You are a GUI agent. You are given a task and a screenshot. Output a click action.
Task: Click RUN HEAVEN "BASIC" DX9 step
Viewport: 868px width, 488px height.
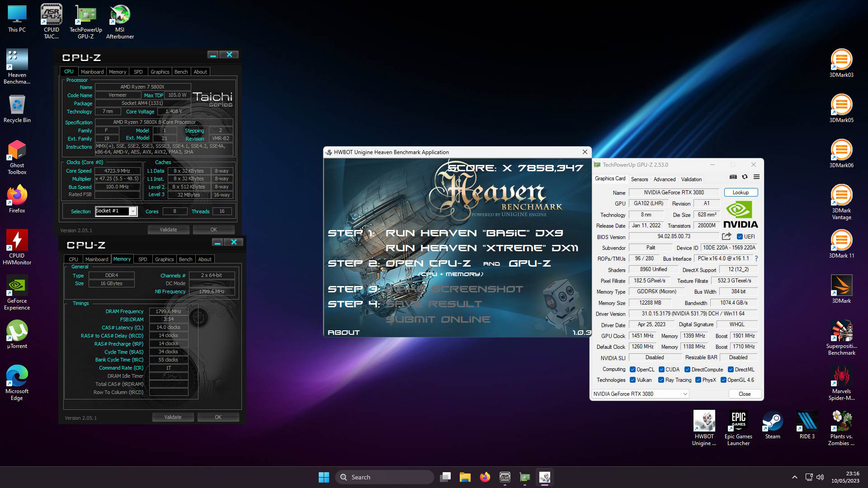click(x=474, y=233)
